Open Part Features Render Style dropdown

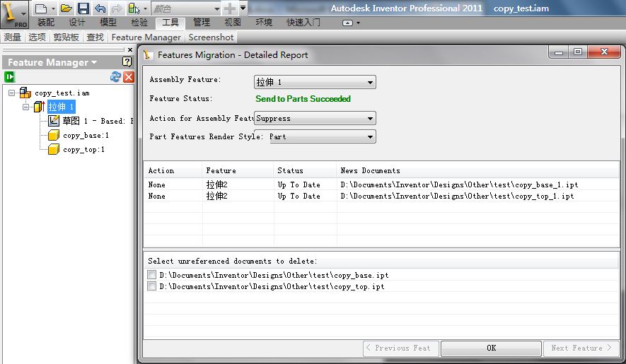(x=315, y=136)
